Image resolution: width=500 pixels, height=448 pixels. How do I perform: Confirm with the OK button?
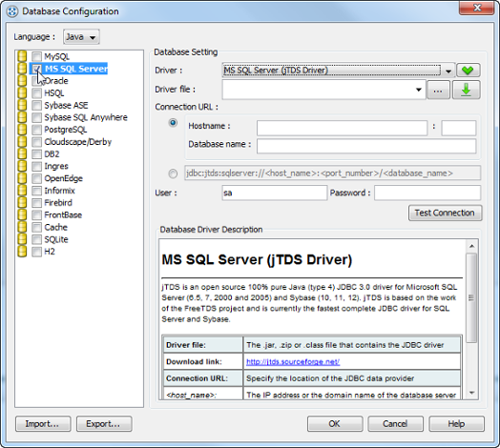(x=335, y=424)
